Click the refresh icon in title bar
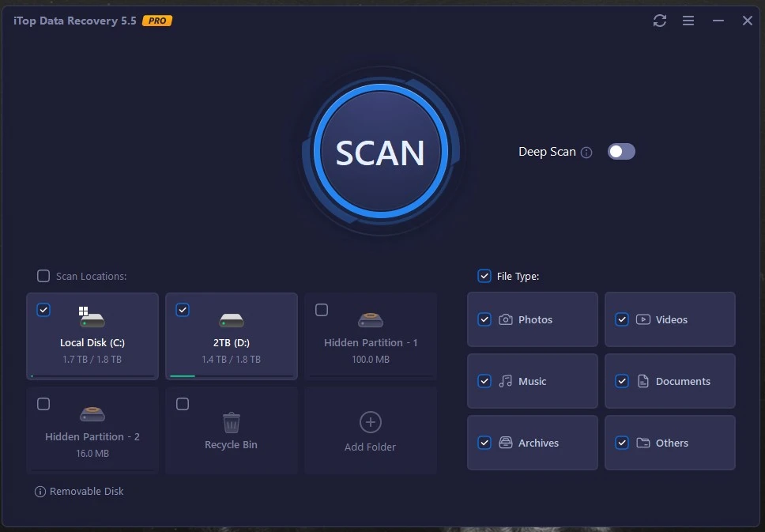Screen dimensions: 765x532 coord(660,21)
